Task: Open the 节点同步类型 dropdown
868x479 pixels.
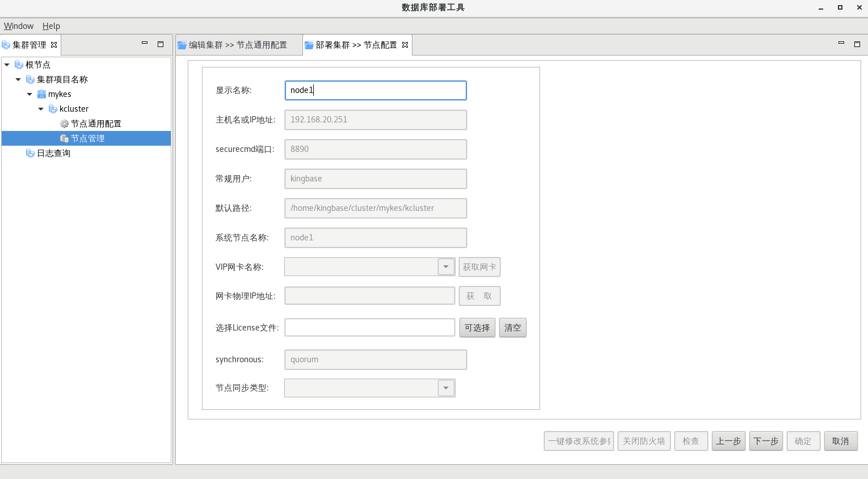Action: click(446, 388)
